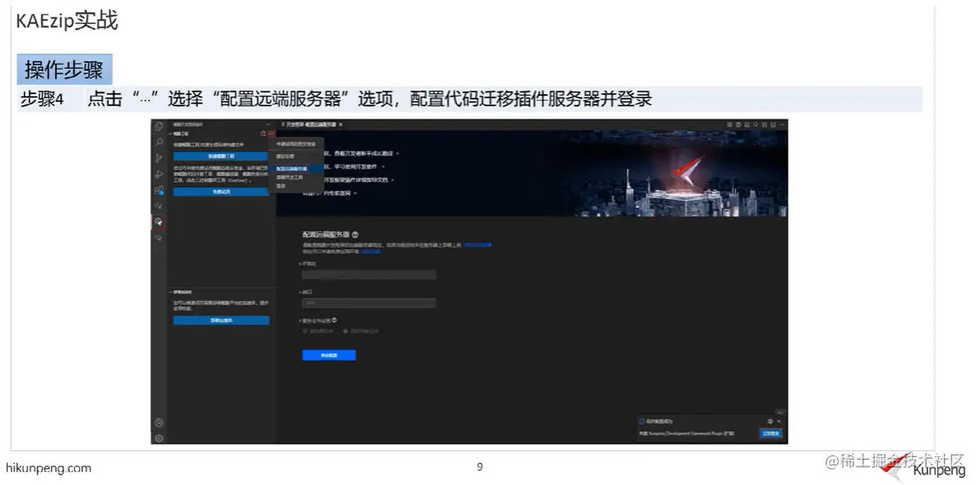Click the red-boxed "..." more actions icon in sidebar section
980x485 pixels.
(x=271, y=133)
